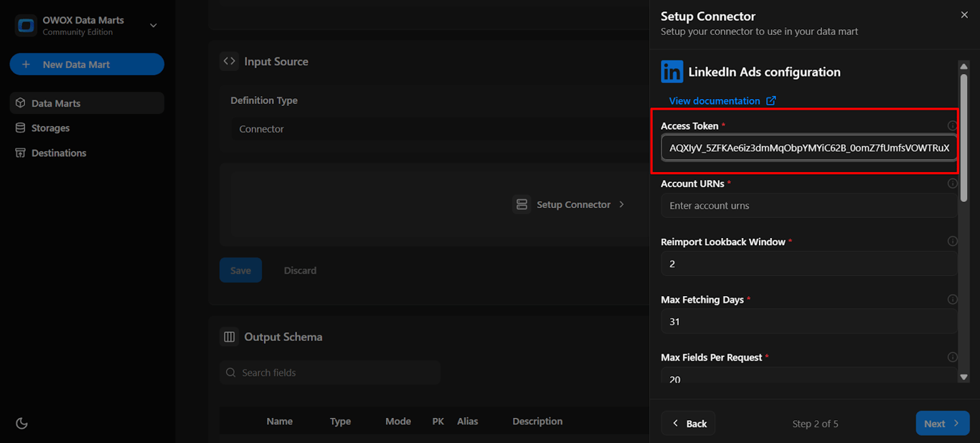Click the external link icon beside documentation
Screen dimensions: 980x443
click(771, 101)
